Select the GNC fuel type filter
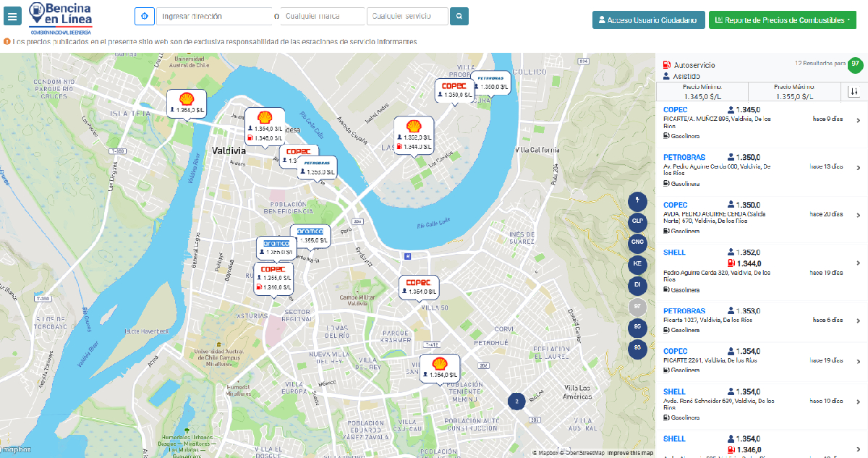The image size is (868, 458). click(637, 242)
